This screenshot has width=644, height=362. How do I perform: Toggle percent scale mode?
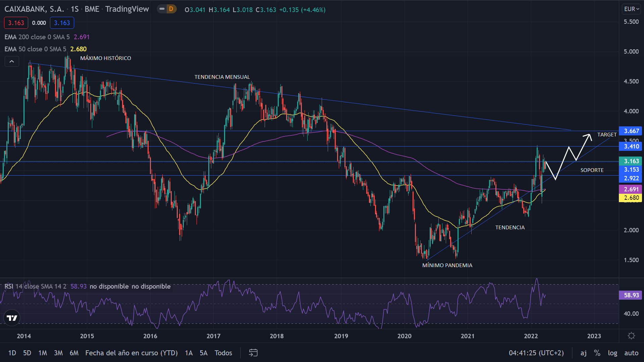597,353
